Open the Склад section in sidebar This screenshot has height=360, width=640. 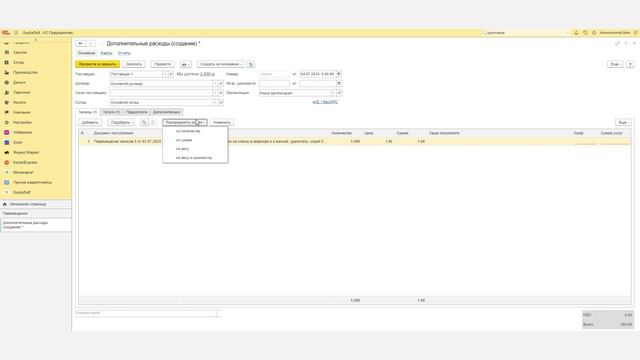(18, 62)
